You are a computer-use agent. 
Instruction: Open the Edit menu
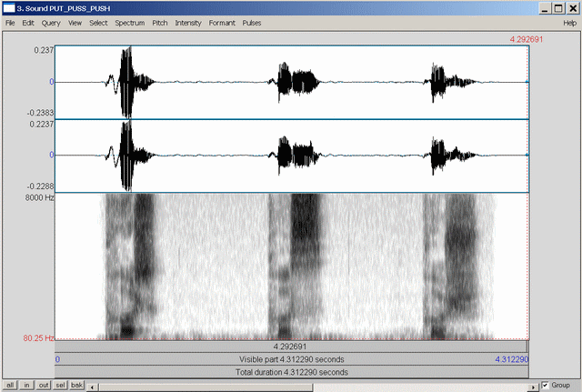[28, 22]
